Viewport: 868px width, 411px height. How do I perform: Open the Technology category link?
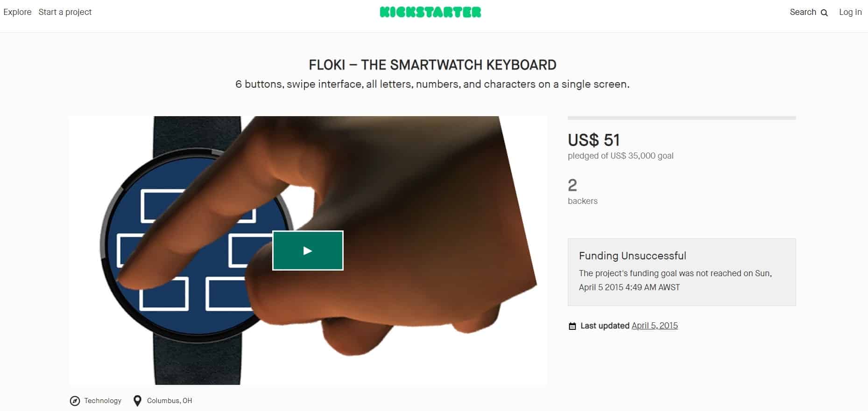click(103, 401)
